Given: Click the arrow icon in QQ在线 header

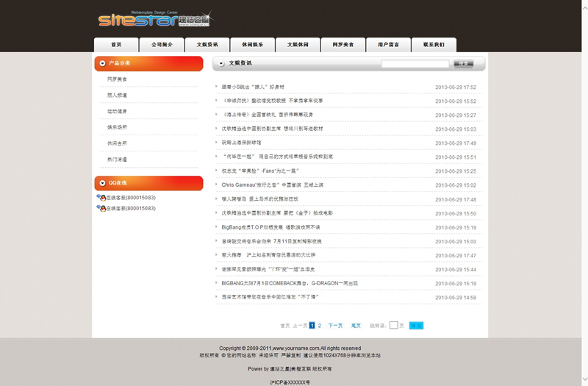Looking at the screenshot, I should click(102, 182).
